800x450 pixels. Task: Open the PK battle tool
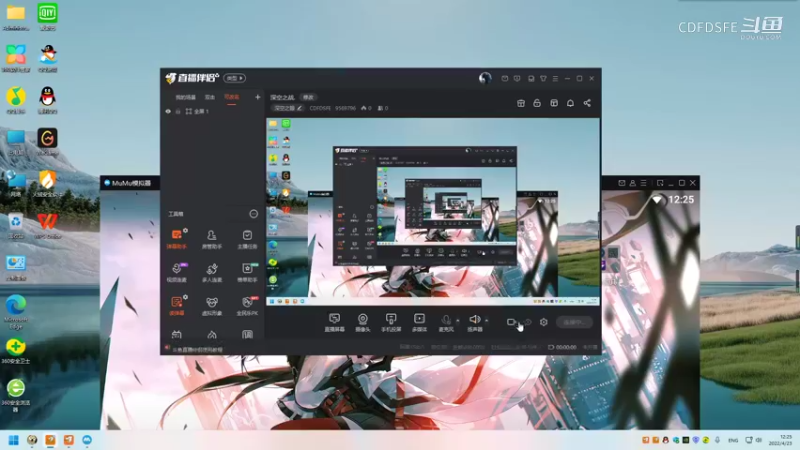coord(247,306)
